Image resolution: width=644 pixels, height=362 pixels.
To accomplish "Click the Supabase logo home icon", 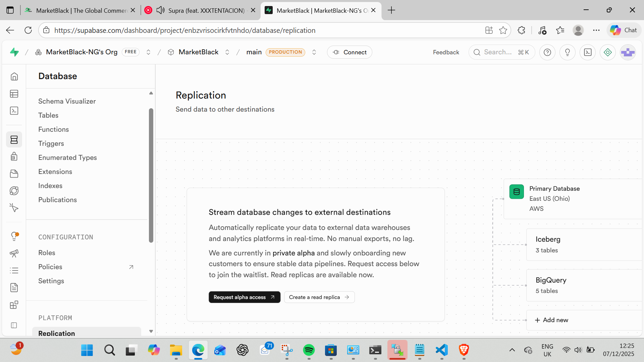I will click(x=14, y=52).
